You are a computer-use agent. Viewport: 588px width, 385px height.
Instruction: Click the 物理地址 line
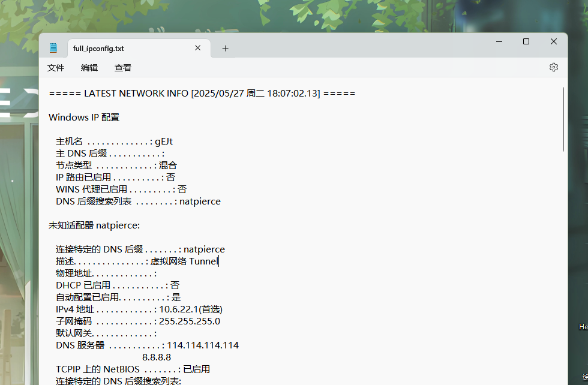[106, 273]
